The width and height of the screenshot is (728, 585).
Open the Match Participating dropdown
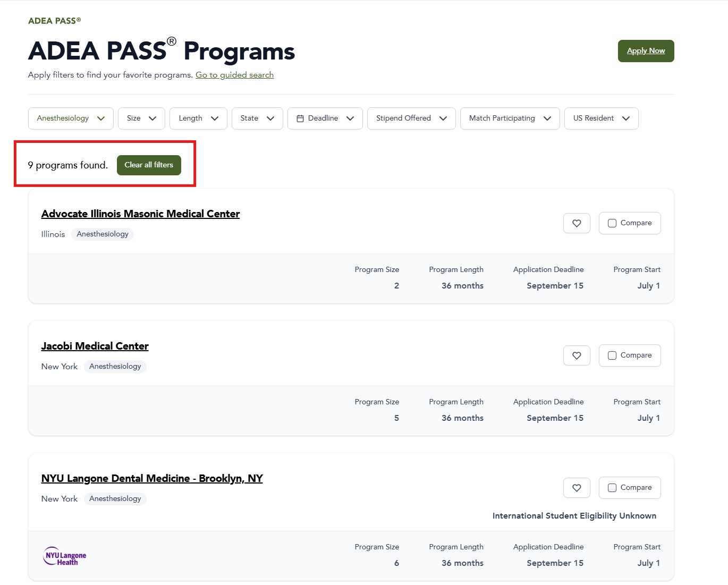510,118
